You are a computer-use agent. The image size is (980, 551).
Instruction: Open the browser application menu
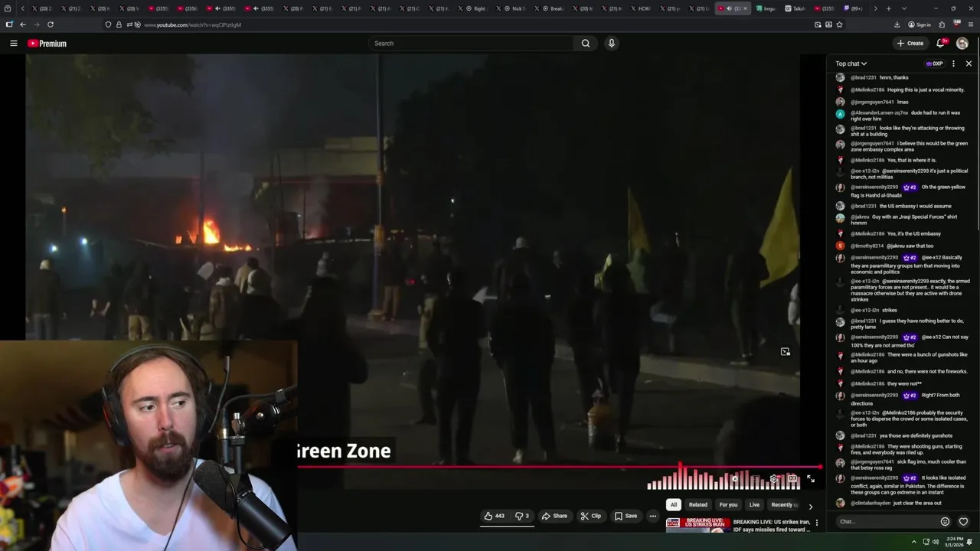click(971, 24)
